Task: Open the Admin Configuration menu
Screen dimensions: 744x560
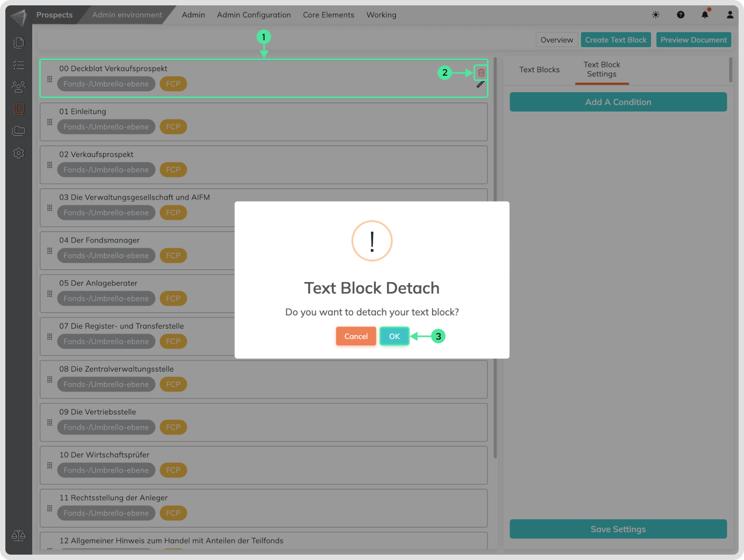Action: [x=253, y=15]
